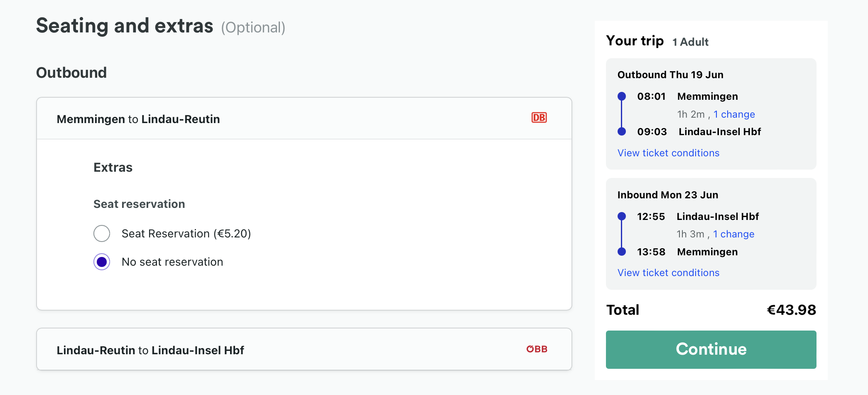Click the outbound Lindau-Insel Hbf arrival dot

[x=622, y=131]
